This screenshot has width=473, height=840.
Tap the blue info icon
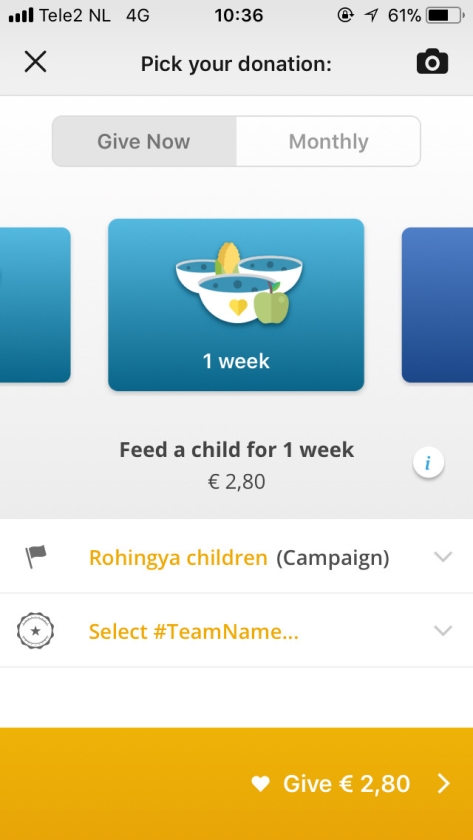coord(429,462)
